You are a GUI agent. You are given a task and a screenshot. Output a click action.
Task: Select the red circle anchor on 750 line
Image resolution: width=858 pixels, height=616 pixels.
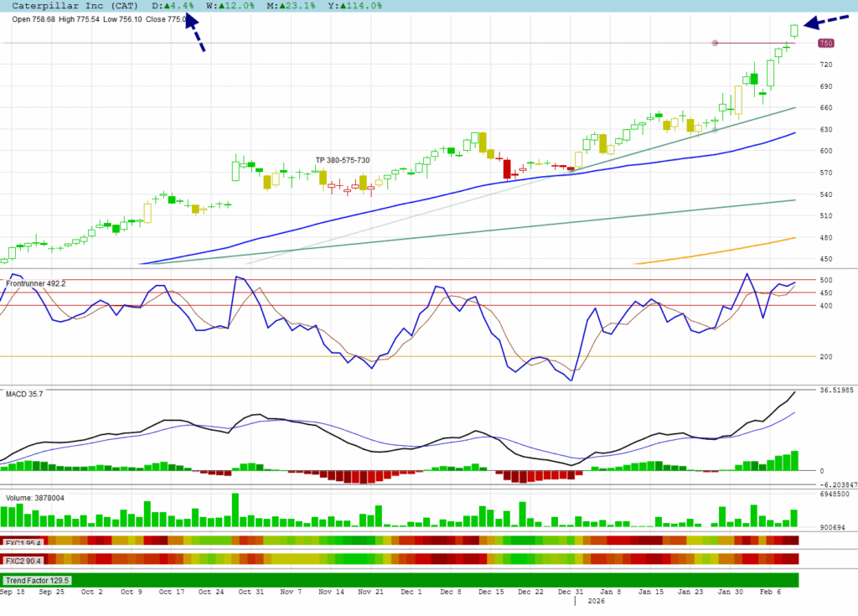pos(715,43)
